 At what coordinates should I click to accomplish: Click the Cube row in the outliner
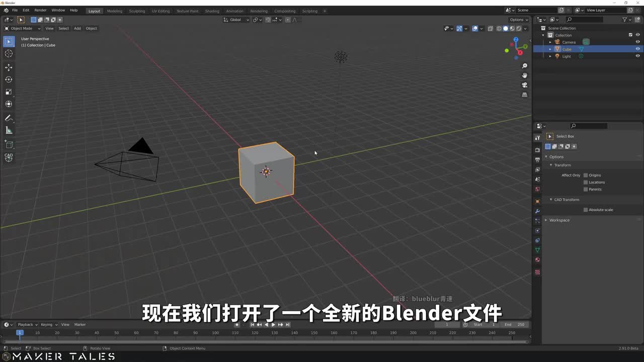point(588,49)
